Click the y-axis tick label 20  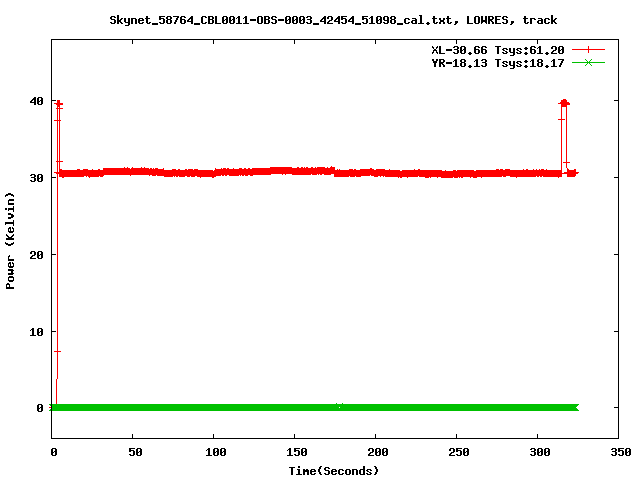36,255
